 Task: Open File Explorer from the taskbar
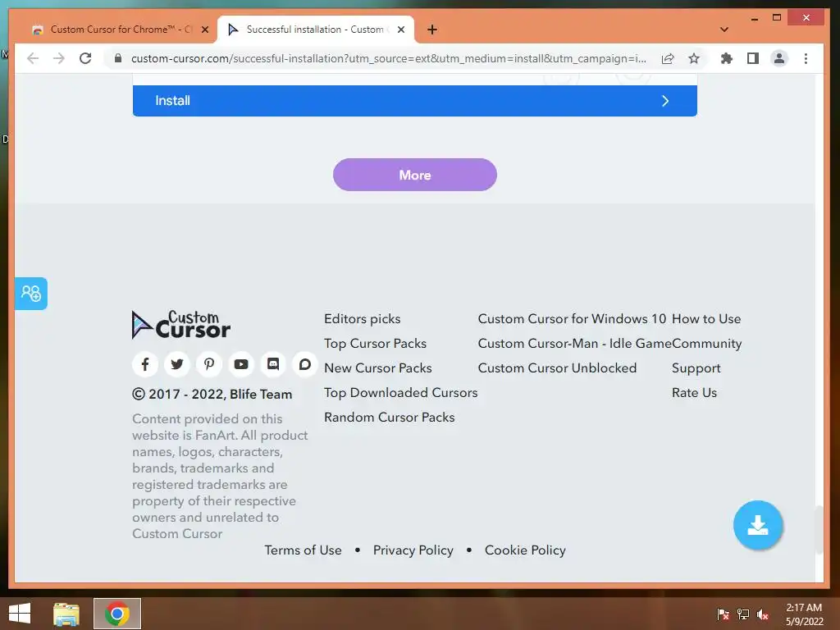pos(66,614)
